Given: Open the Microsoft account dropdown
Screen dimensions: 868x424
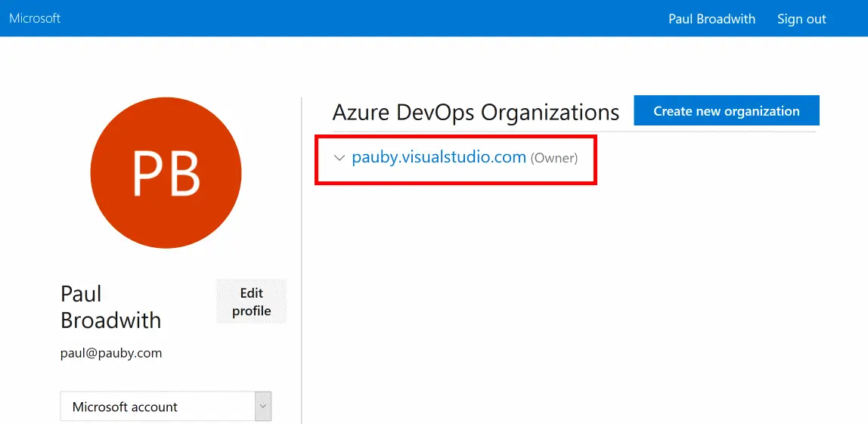Looking at the screenshot, I should [x=166, y=407].
